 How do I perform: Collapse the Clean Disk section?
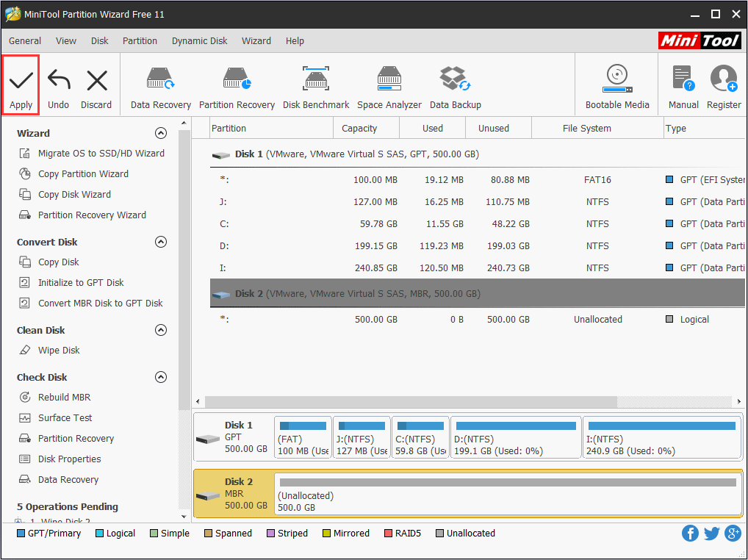click(161, 330)
